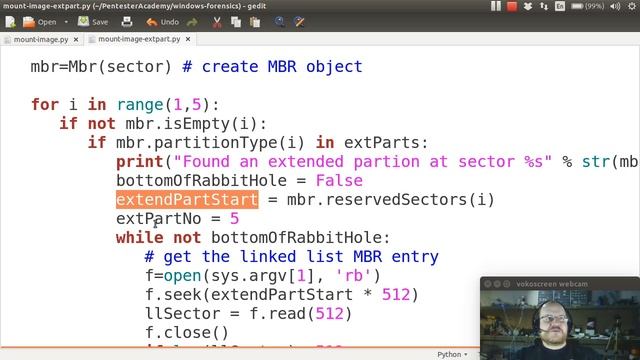Click the '# create MBR object' comment
The width and height of the screenshot is (640, 360).
point(272,67)
